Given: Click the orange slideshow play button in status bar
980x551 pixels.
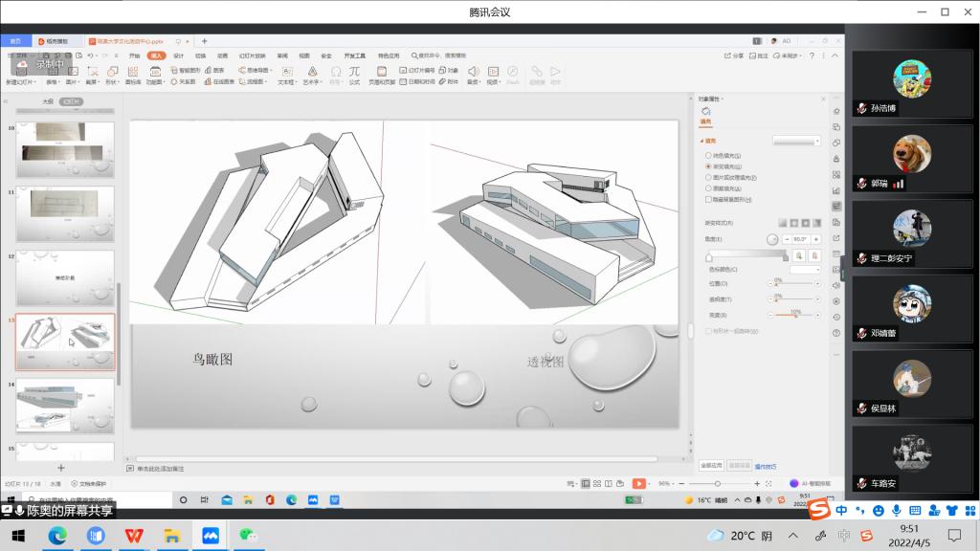Looking at the screenshot, I should tap(638, 484).
